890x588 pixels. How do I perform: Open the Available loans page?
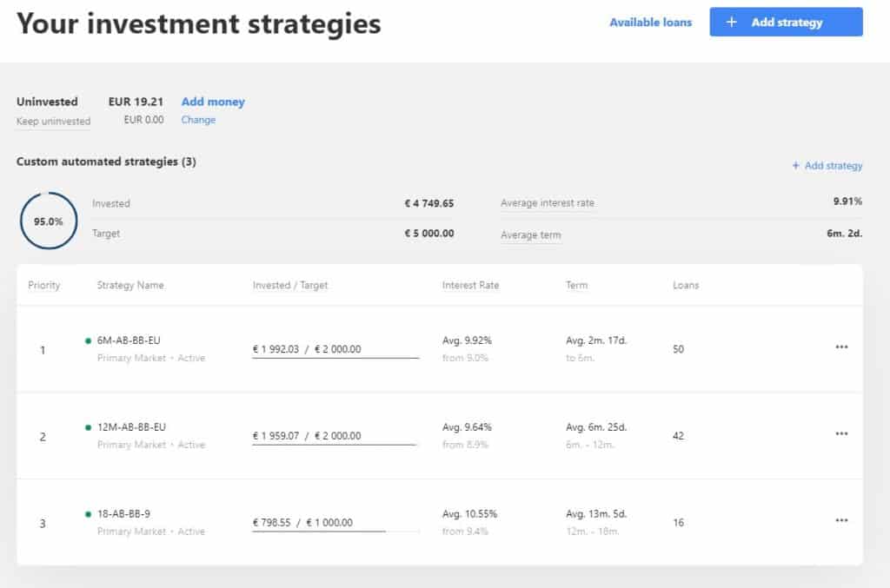click(650, 23)
